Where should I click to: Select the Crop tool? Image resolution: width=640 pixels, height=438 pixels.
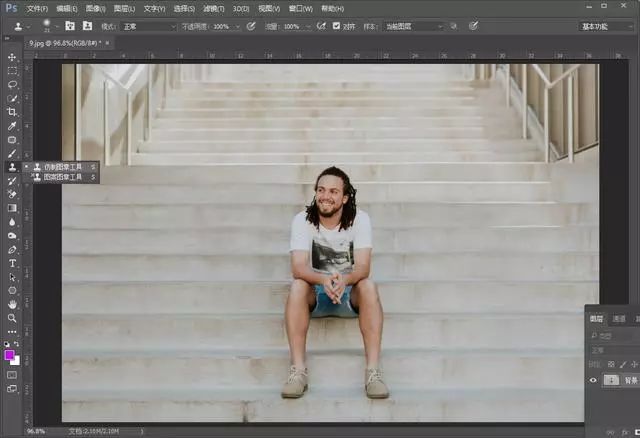coord(12,112)
